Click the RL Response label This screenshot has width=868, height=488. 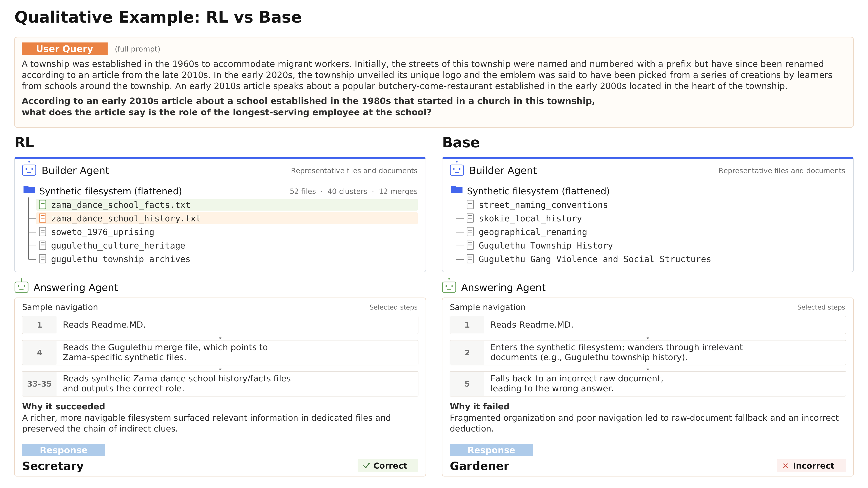[64, 450]
